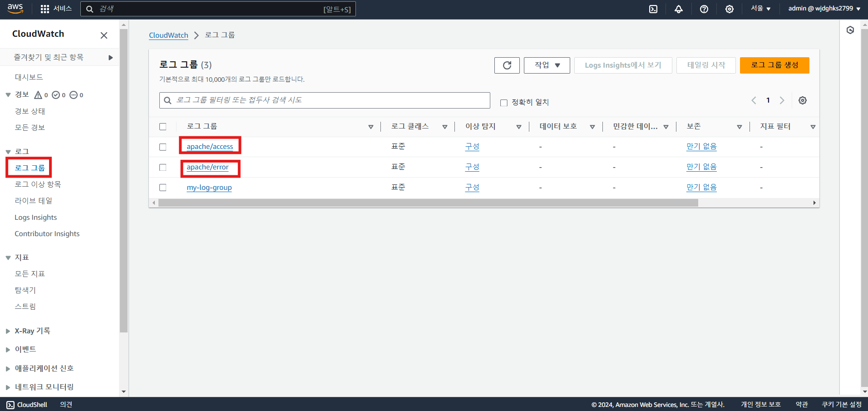
Task: Open the notifications bell
Action: point(679,9)
